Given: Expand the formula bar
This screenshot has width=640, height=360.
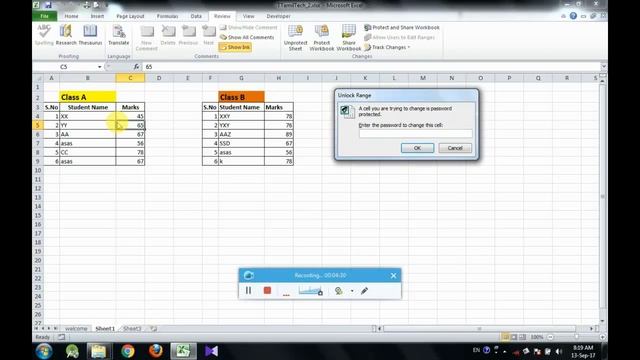Looking at the screenshot, I should (x=603, y=67).
